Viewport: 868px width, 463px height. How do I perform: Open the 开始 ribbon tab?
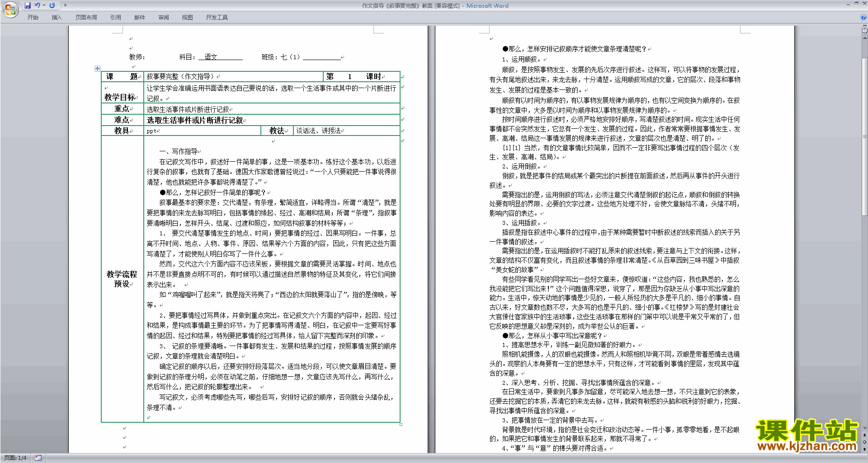(x=33, y=18)
